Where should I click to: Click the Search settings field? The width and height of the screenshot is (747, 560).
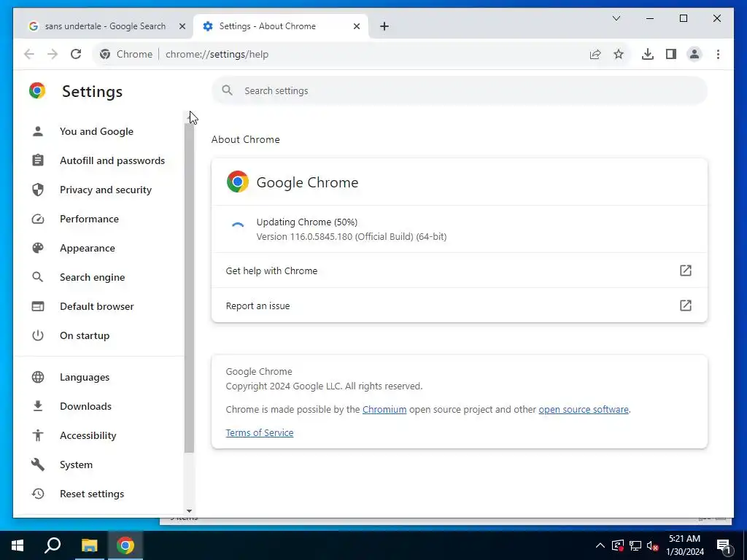[x=460, y=90]
